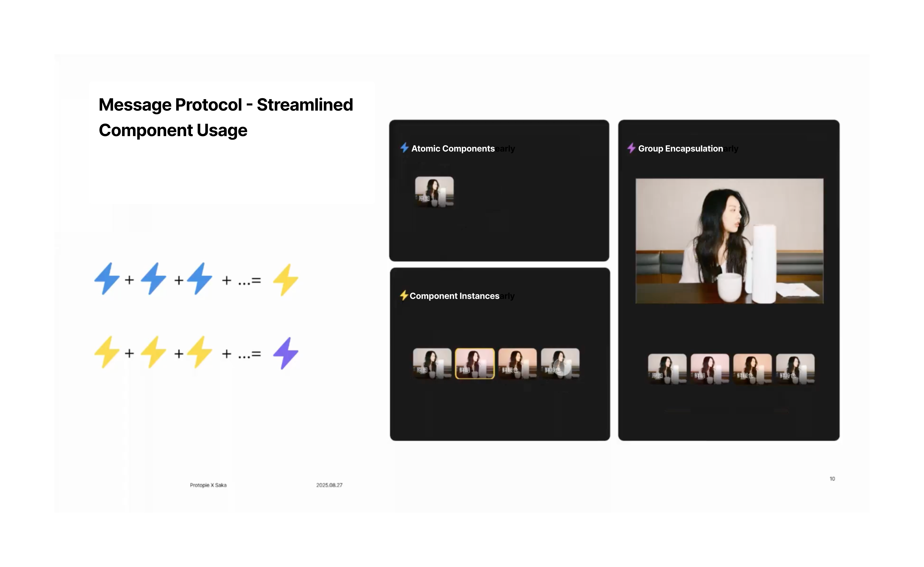Choose 鲜冷色 filter in Component Instances card

point(560,363)
